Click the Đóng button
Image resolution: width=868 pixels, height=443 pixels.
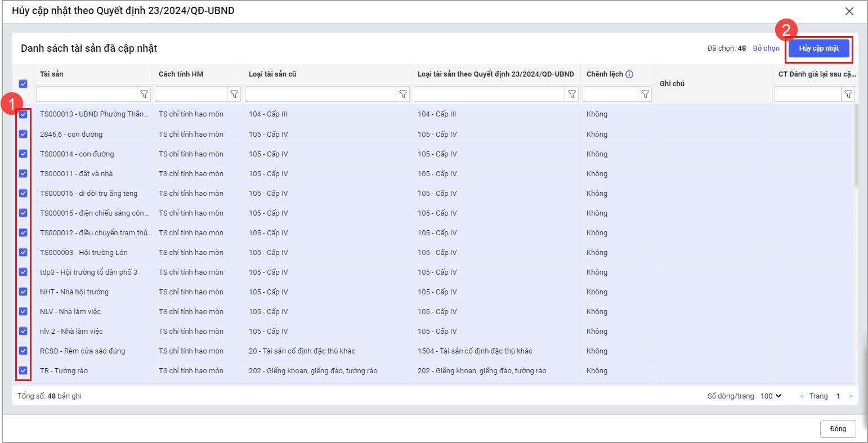pos(838,428)
